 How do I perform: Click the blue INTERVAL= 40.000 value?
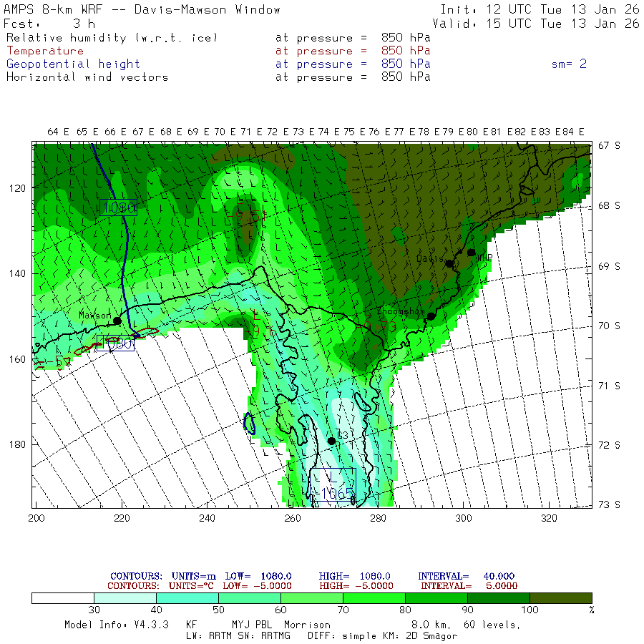click(x=466, y=576)
